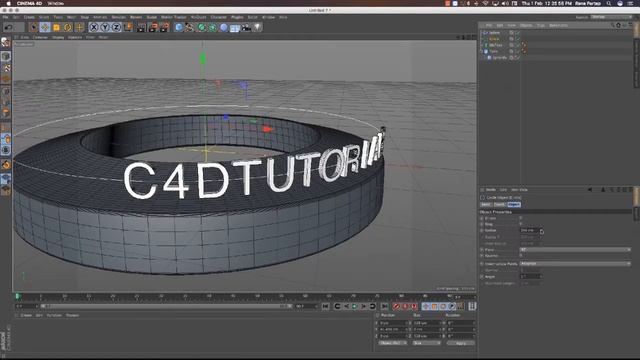The height and width of the screenshot is (360, 640).
Task: Click the Radius stepper arrows
Action: tap(542, 231)
